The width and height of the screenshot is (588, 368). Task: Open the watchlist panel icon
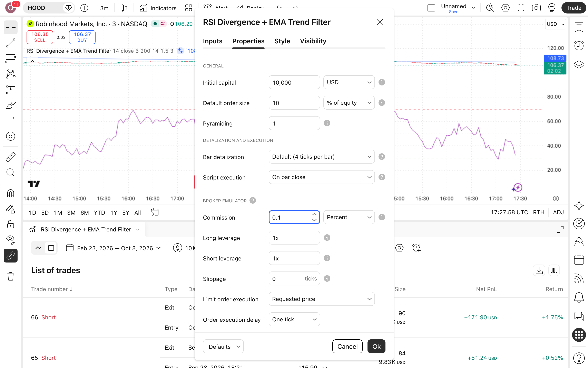pyautogui.click(x=579, y=27)
